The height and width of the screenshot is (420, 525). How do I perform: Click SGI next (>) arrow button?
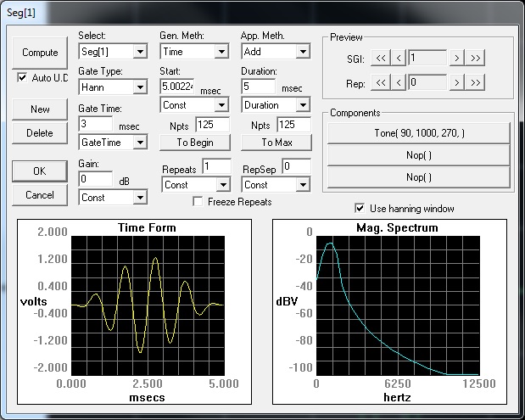pos(456,58)
